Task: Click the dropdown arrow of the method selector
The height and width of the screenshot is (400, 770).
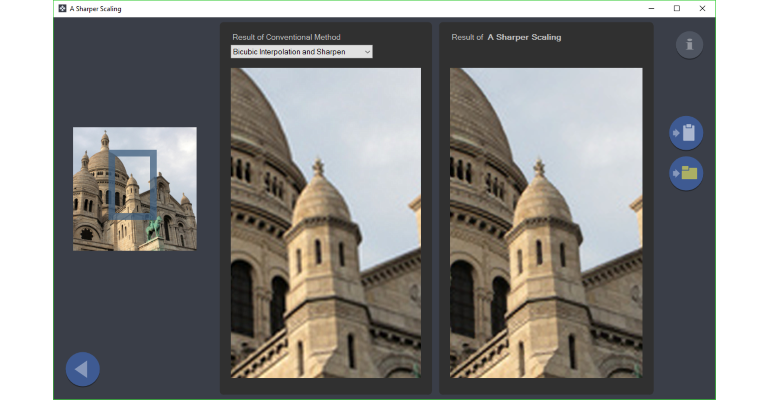Action: click(367, 52)
